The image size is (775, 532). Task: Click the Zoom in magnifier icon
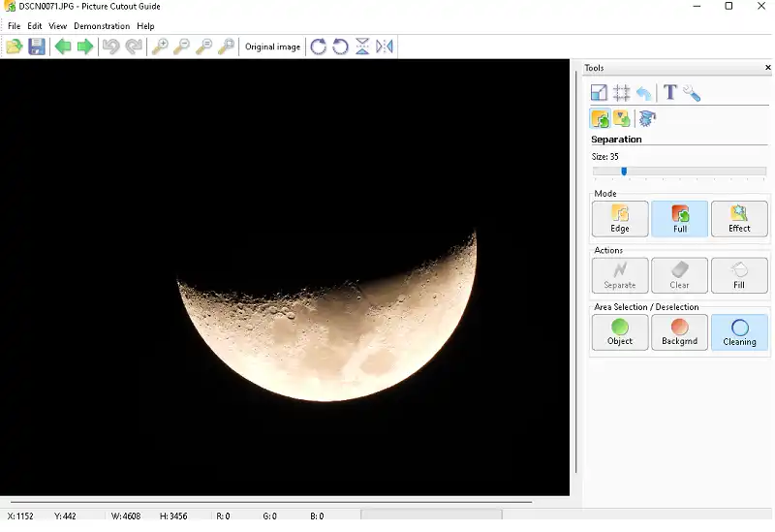(x=160, y=47)
